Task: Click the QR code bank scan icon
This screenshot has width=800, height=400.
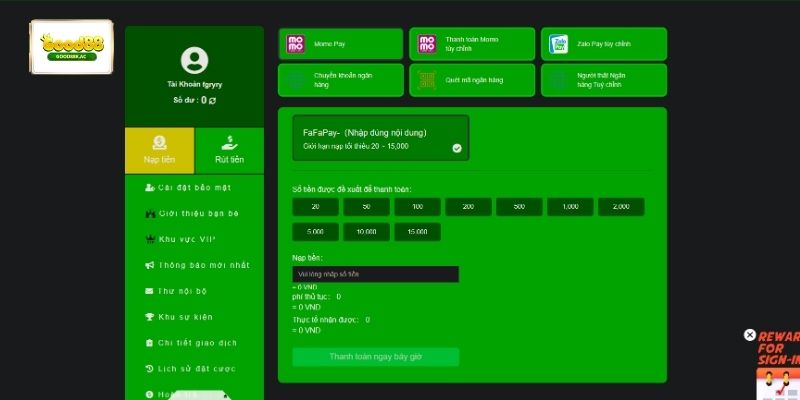Action: coord(427,80)
